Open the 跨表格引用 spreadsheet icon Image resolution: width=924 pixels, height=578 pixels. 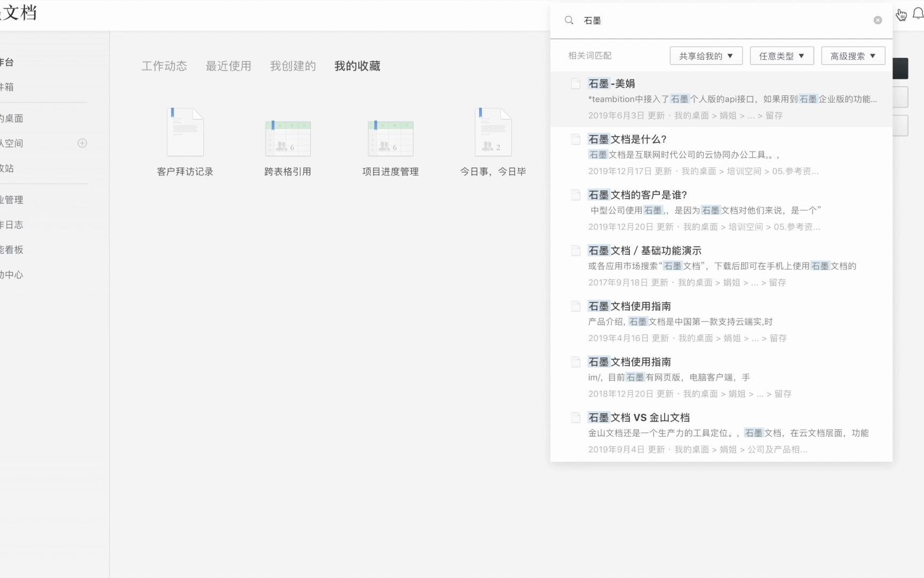(x=288, y=138)
